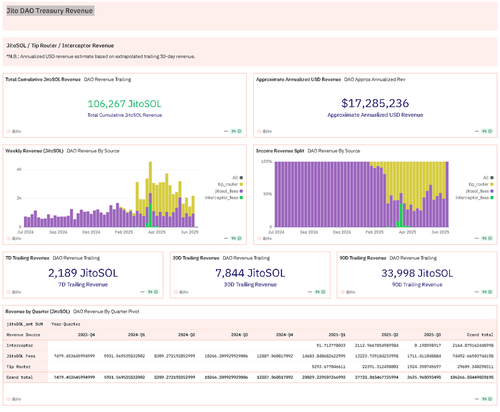This screenshot has width=500, height=412.
Task: Open DAO Revenue By Quarter Pivot query link
Action: tap(106, 312)
